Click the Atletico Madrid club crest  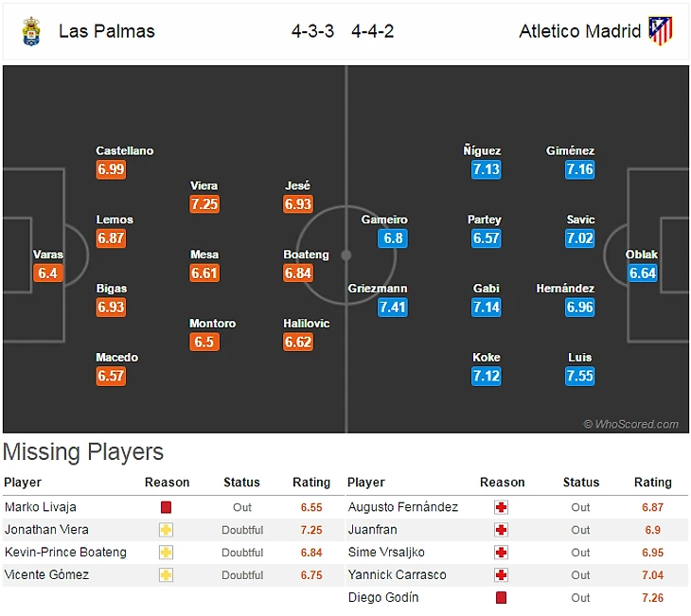coord(661,31)
